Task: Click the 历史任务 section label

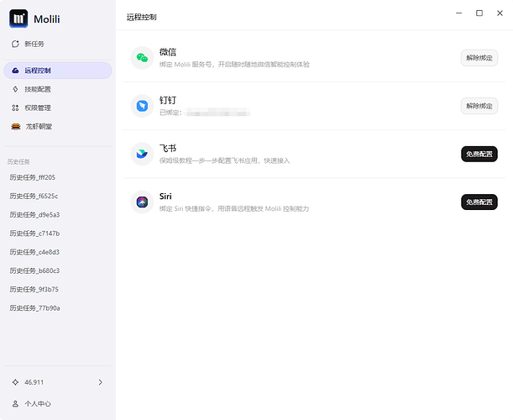Action: click(x=18, y=162)
